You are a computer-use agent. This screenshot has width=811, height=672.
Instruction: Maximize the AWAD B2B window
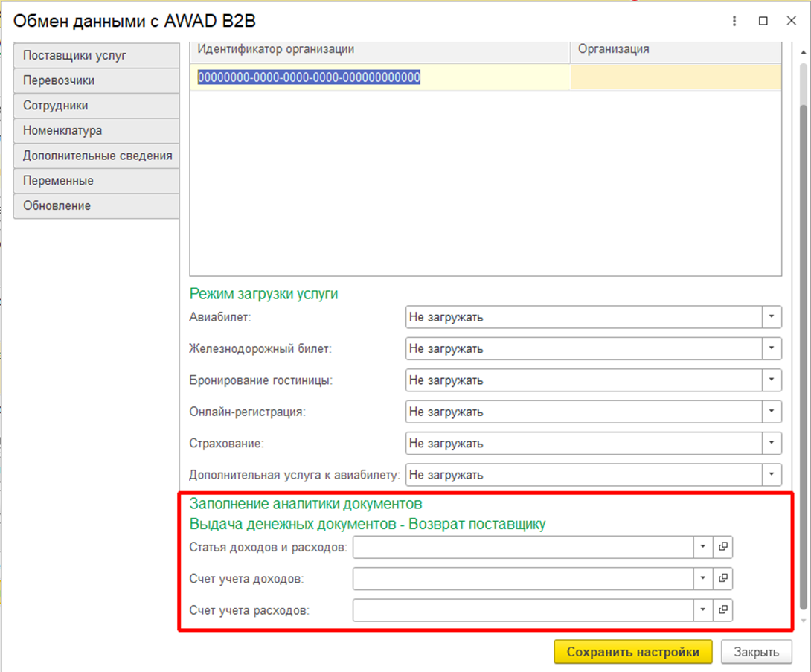pyautogui.click(x=763, y=21)
